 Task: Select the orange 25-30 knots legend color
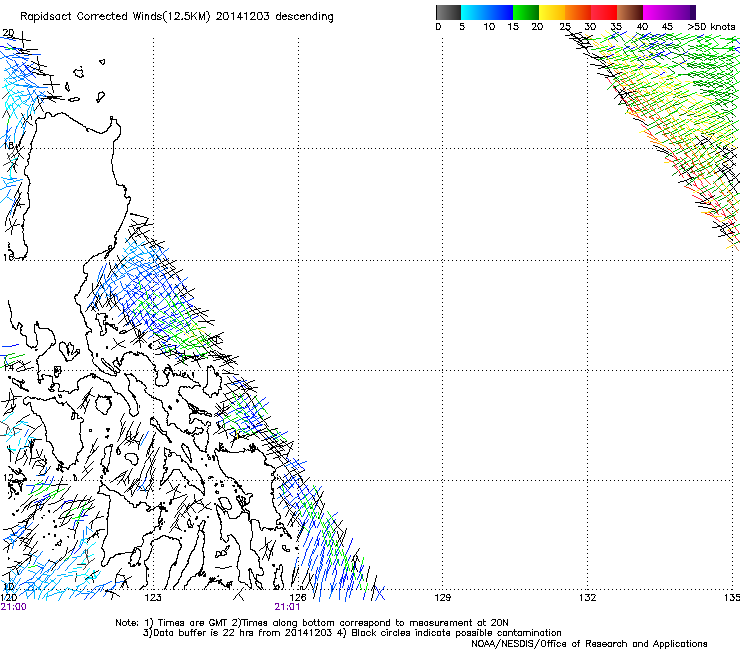(x=578, y=12)
